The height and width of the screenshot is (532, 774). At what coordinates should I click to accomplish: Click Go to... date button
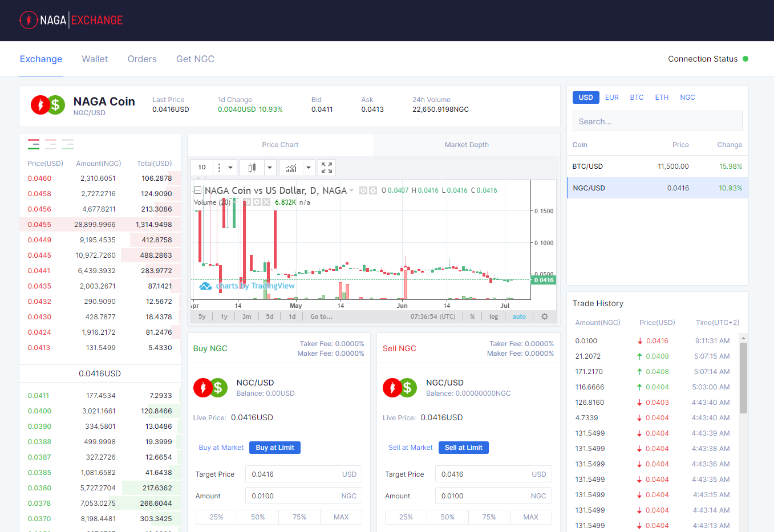322,316
